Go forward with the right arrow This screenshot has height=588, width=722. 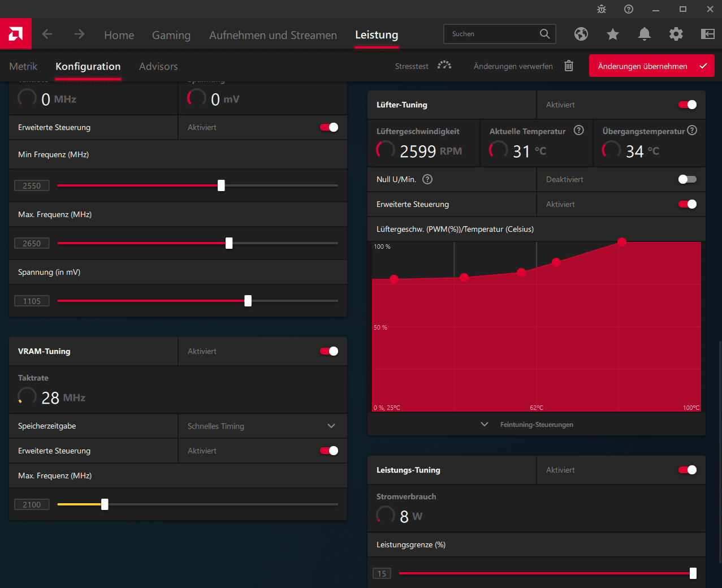point(79,34)
